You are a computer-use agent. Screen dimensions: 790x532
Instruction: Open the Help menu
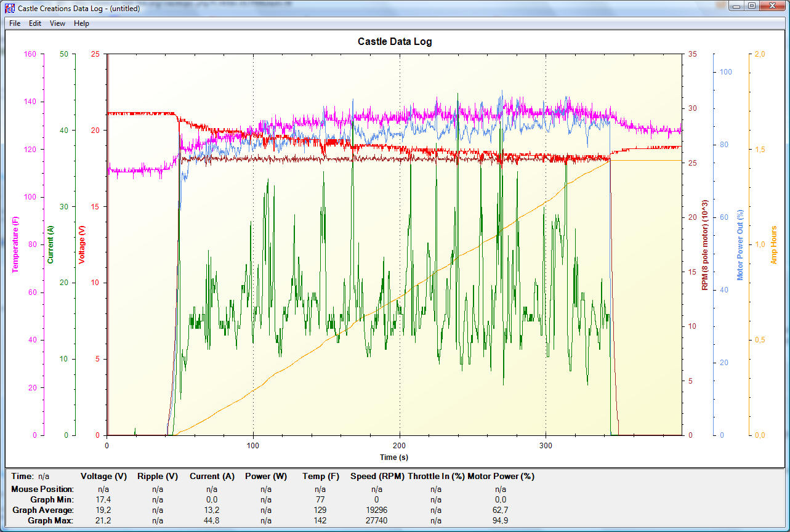click(x=81, y=23)
